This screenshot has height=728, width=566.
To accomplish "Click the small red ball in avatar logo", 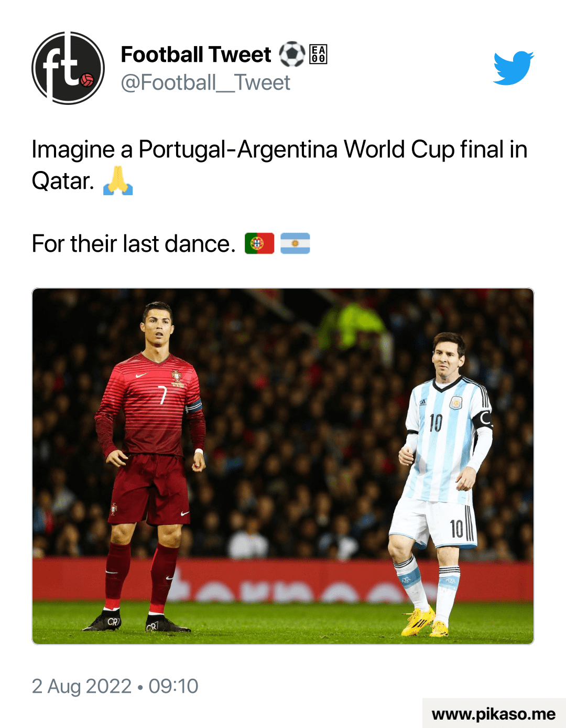I will 87,80.
